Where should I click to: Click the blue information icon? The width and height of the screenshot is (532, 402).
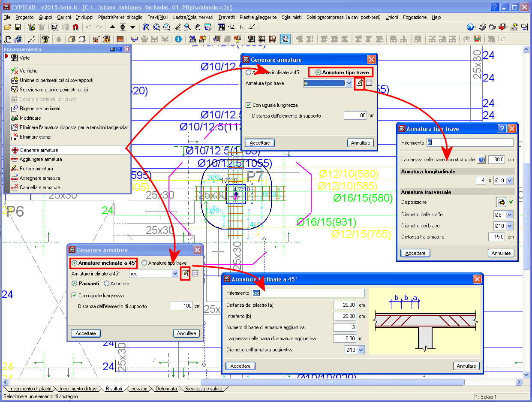pos(178,39)
